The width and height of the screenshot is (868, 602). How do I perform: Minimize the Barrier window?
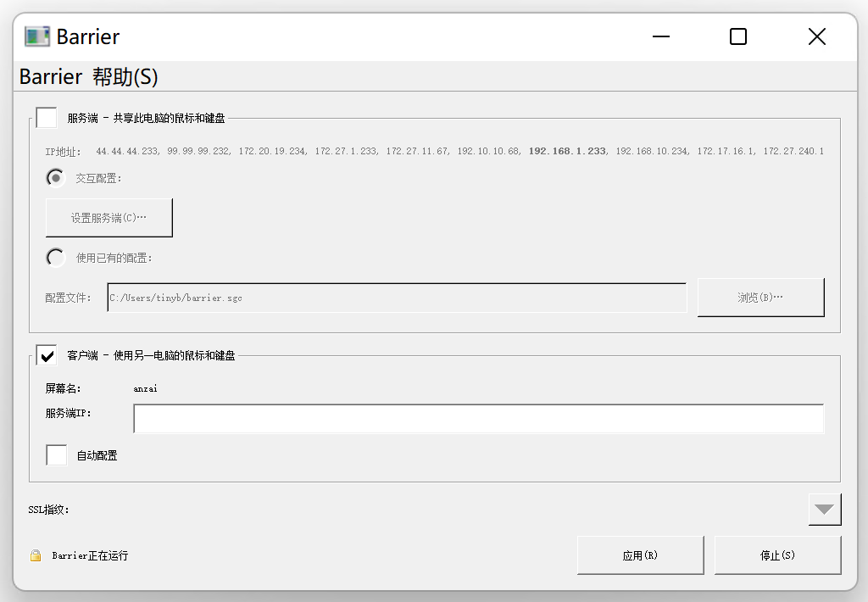[x=661, y=36]
